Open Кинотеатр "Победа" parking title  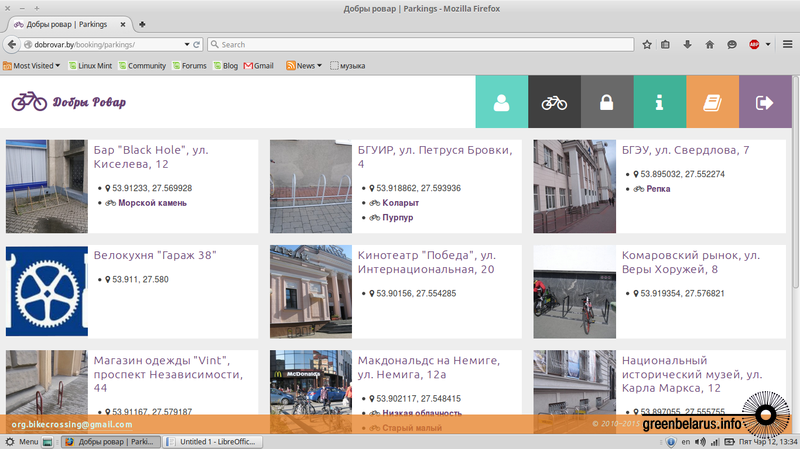427,262
